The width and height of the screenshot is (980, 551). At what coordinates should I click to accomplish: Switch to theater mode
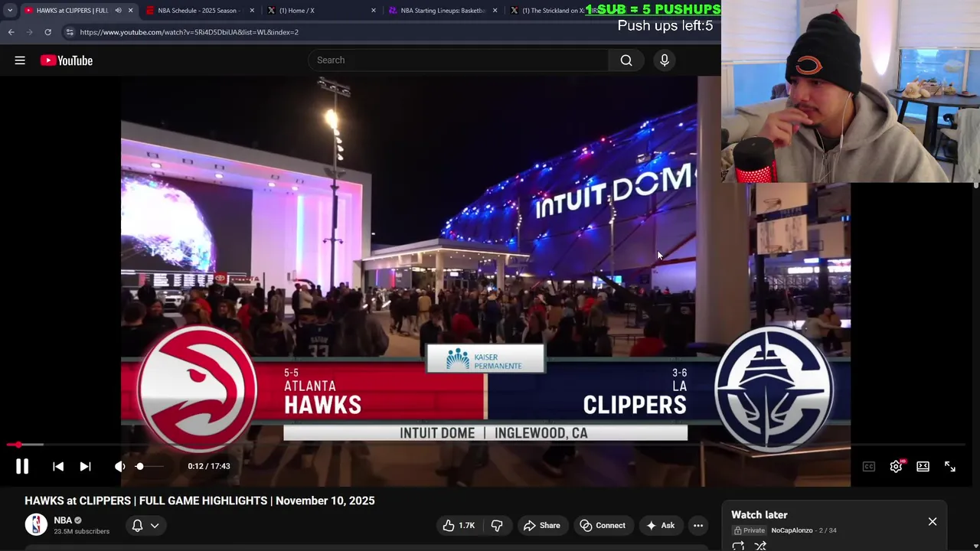923,467
